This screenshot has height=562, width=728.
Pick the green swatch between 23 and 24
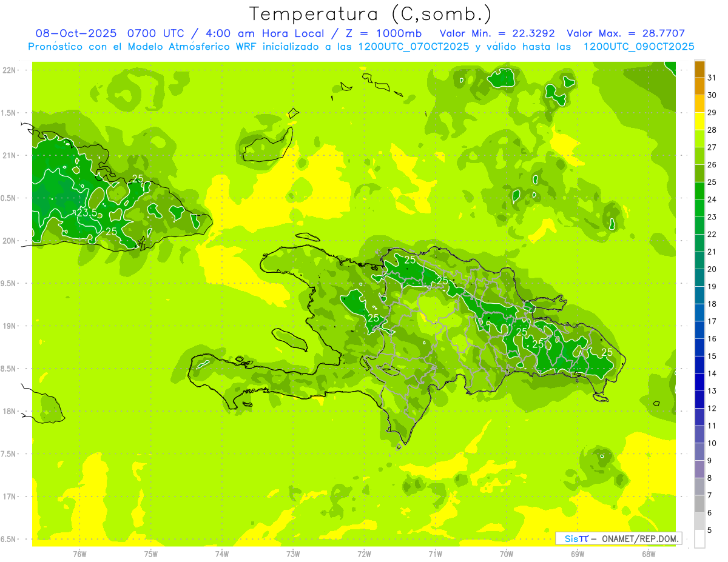coord(699,208)
